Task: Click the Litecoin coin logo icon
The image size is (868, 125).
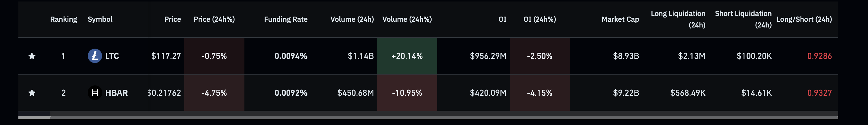Action: [95, 56]
